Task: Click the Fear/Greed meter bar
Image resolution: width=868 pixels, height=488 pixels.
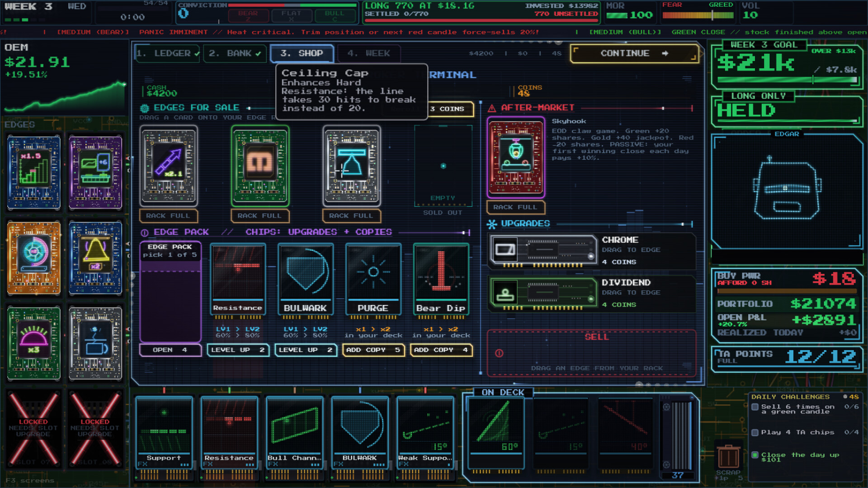Action: click(698, 15)
